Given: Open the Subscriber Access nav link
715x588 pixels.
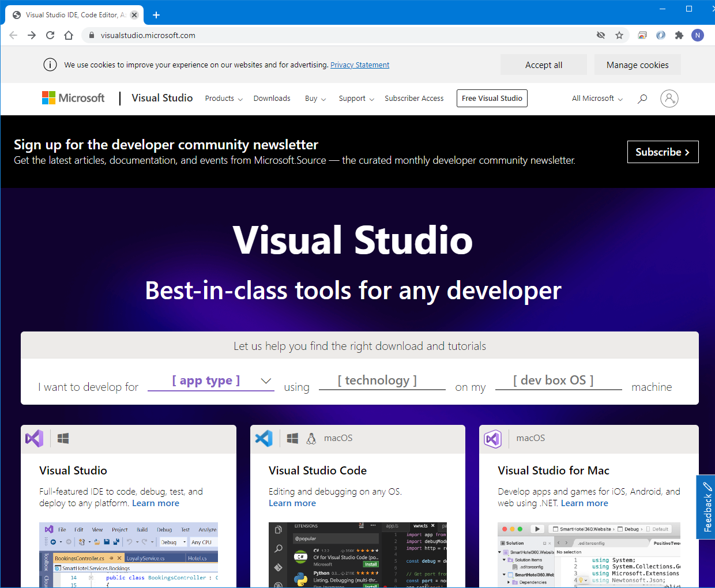Looking at the screenshot, I should tap(414, 99).
